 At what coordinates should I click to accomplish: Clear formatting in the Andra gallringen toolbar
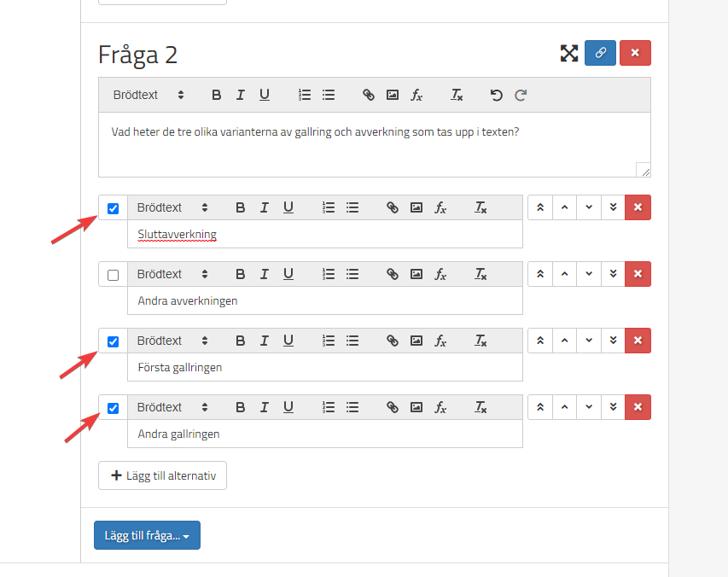(481, 407)
